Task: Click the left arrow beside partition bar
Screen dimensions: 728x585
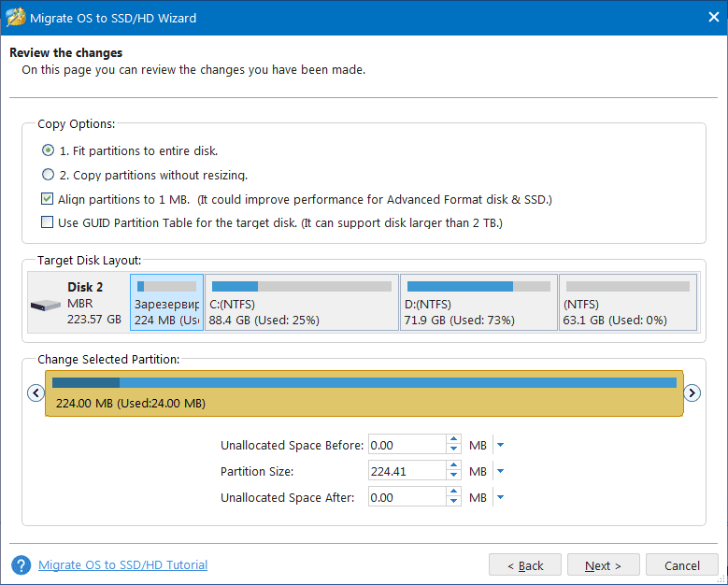Action: pyautogui.click(x=36, y=392)
